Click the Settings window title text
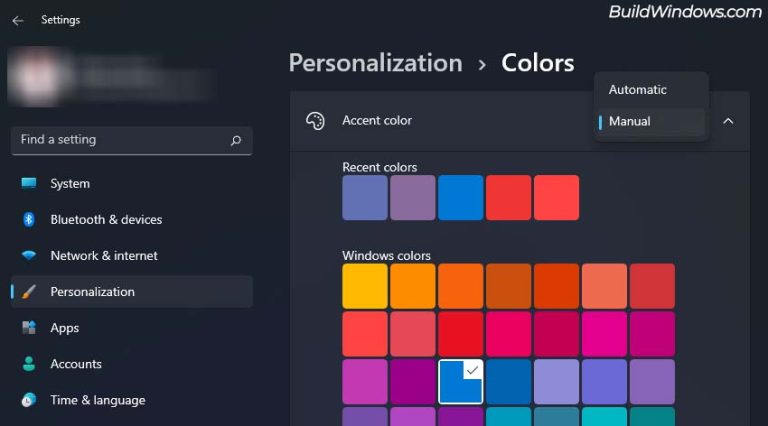 coord(60,20)
